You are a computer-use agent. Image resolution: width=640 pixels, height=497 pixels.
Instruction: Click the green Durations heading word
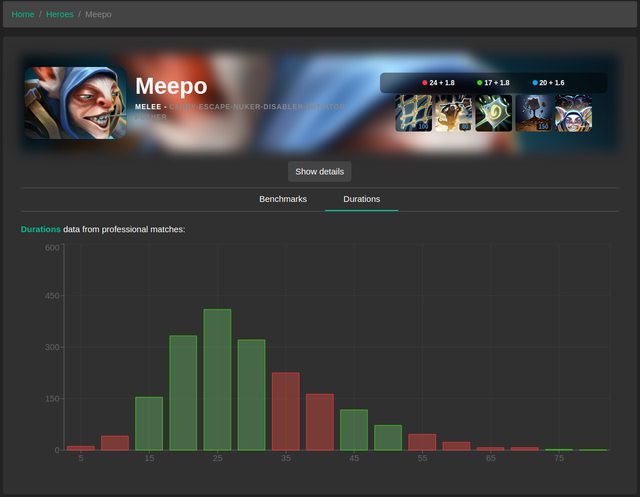click(x=40, y=229)
